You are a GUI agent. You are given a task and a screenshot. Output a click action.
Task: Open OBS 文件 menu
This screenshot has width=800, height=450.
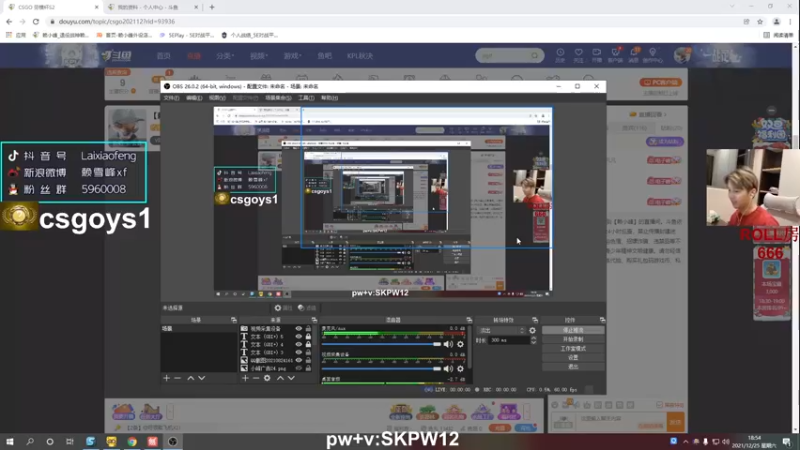tap(171, 97)
